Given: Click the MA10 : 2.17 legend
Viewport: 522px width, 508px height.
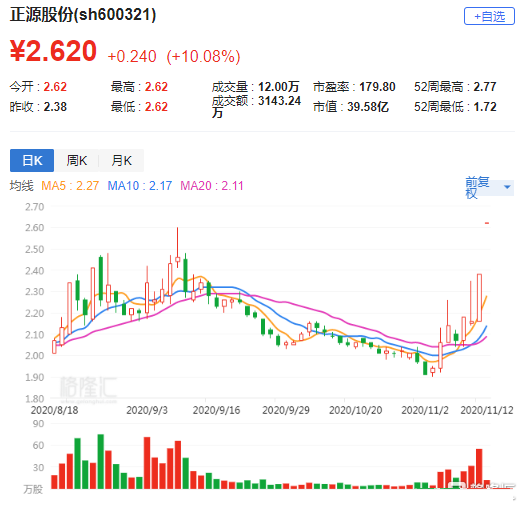Looking at the screenshot, I should click(140, 186).
